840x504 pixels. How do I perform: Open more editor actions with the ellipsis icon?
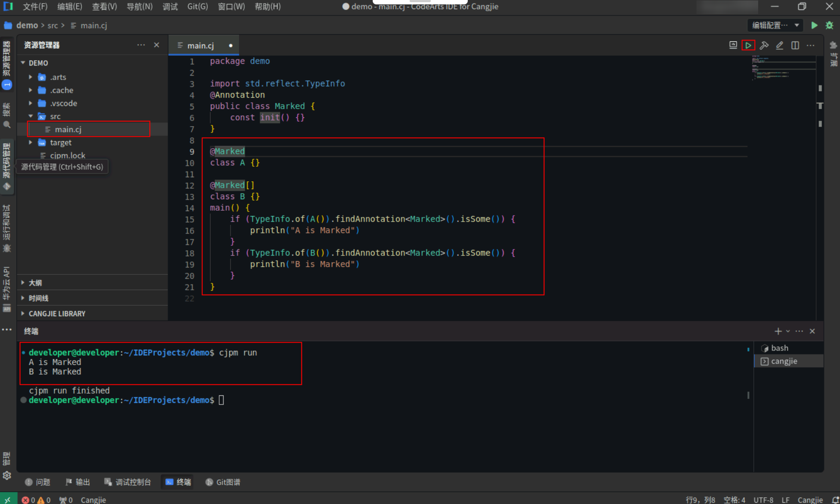811,45
